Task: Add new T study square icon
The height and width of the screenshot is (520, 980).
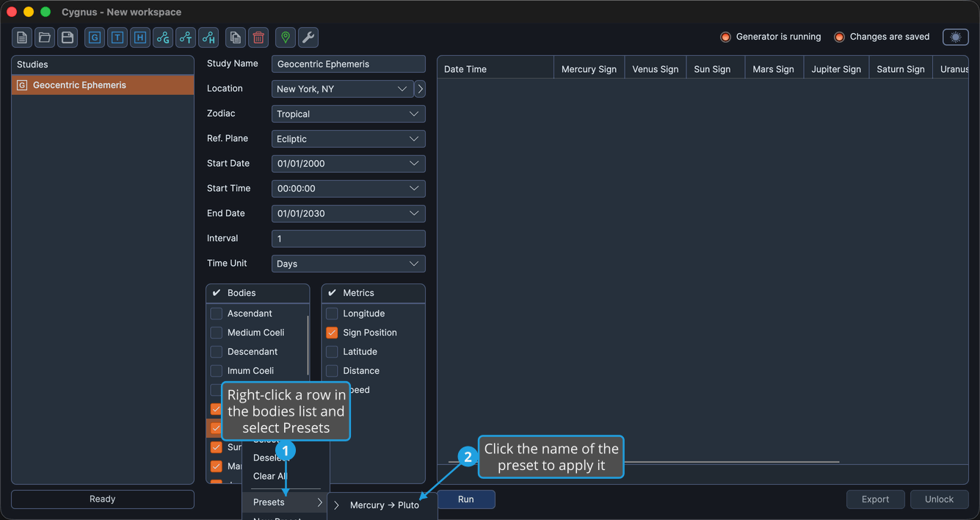Action: tap(117, 37)
